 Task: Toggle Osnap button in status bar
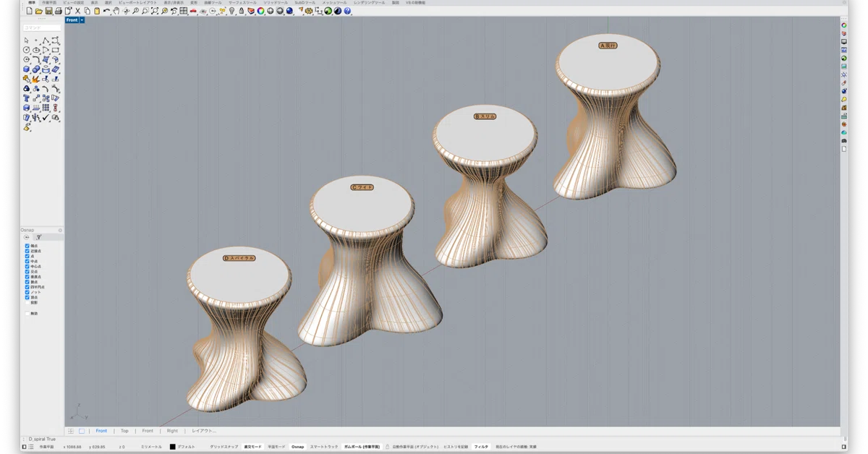pyautogui.click(x=297, y=447)
